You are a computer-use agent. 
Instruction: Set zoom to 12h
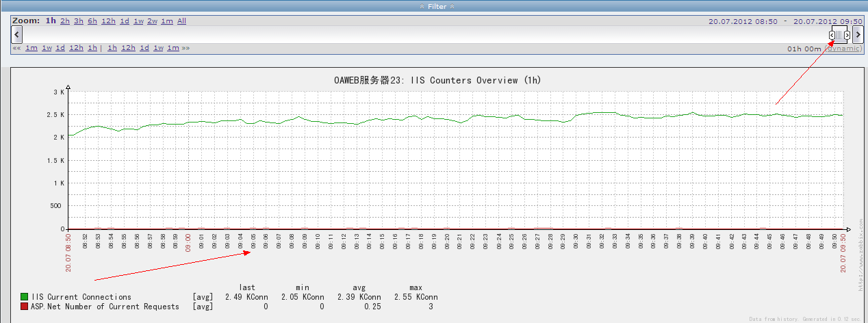pos(108,21)
